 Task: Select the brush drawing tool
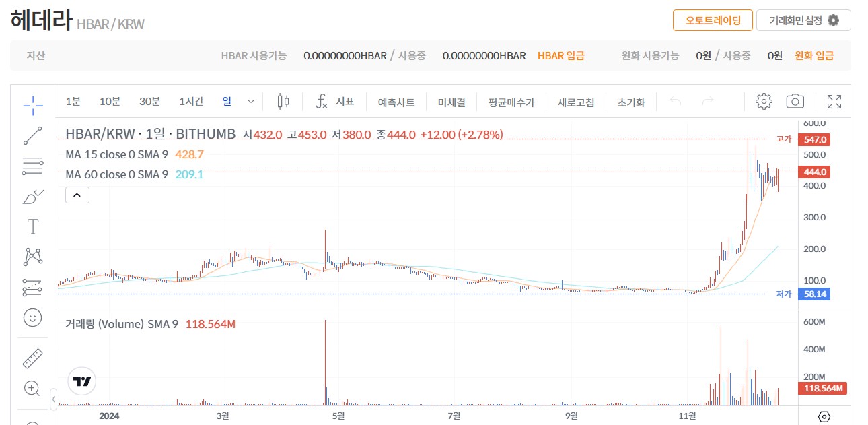[x=33, y=196]
